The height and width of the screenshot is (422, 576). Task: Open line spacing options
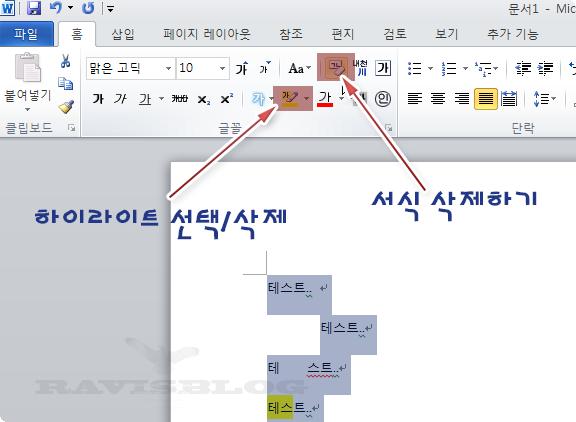point(545,99)
